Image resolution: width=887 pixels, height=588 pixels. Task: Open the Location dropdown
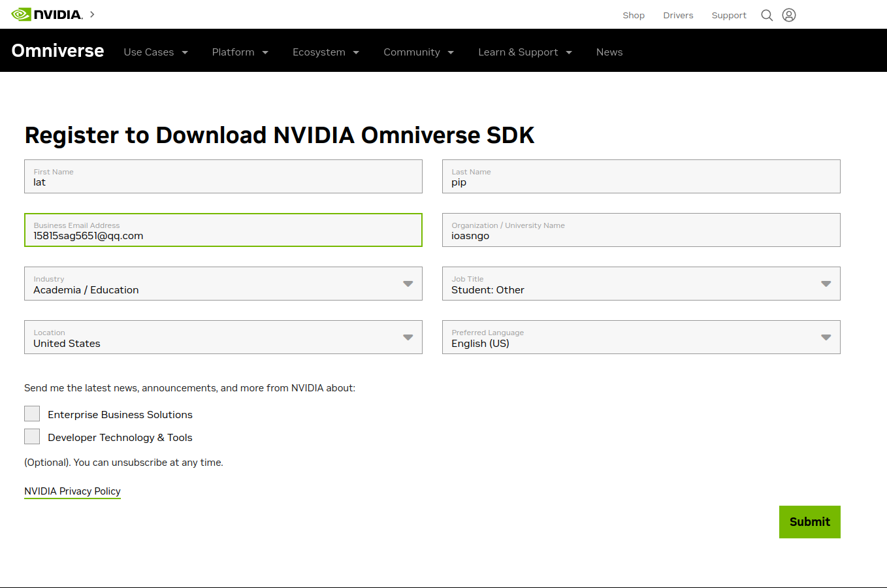click(x=223, y=337)
